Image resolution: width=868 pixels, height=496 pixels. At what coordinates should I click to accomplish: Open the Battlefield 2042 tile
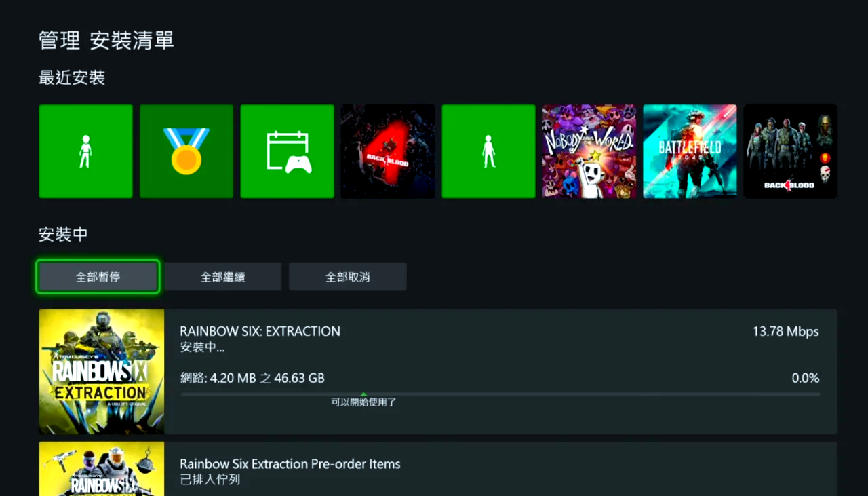tap(690, 151)
